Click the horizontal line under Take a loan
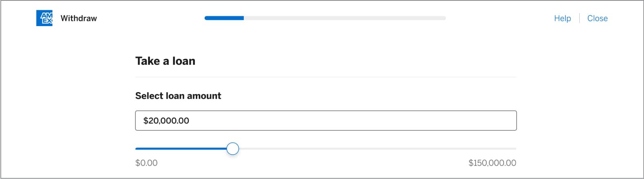Image resolution: width=644 pixels, height=179 pixels. (x=326, y=77)
